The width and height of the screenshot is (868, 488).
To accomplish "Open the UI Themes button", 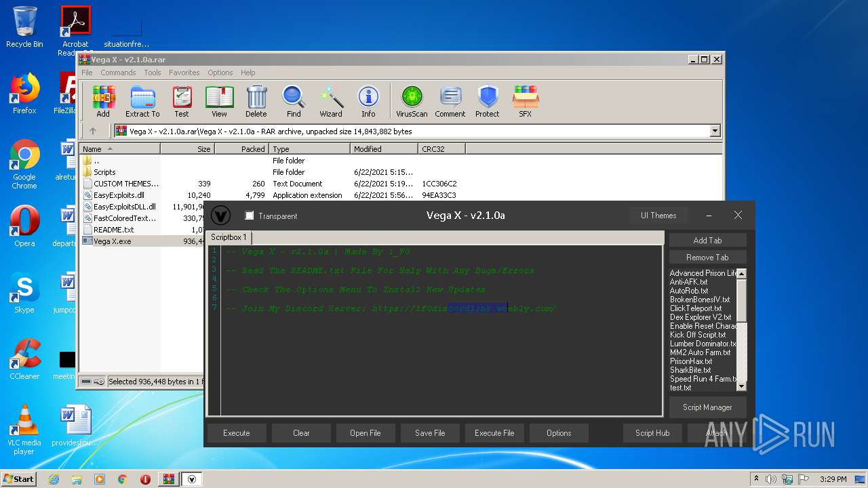I will click(658, 216).
